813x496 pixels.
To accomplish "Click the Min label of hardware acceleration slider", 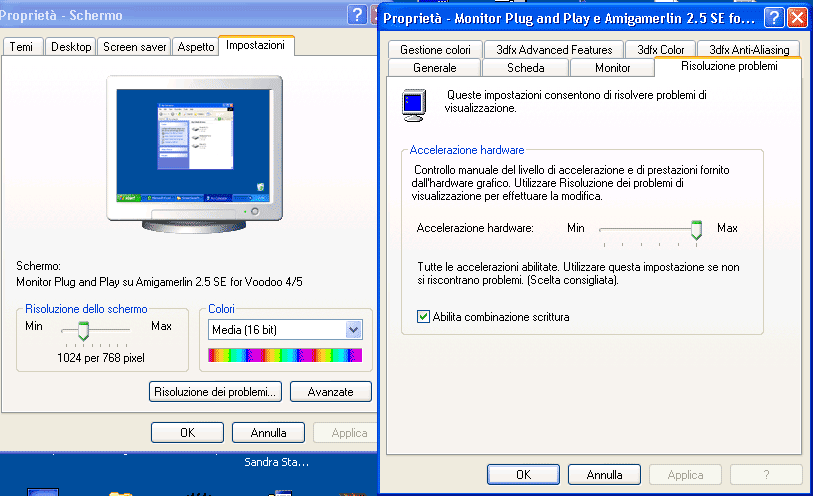I will click(x=576, y=228).
